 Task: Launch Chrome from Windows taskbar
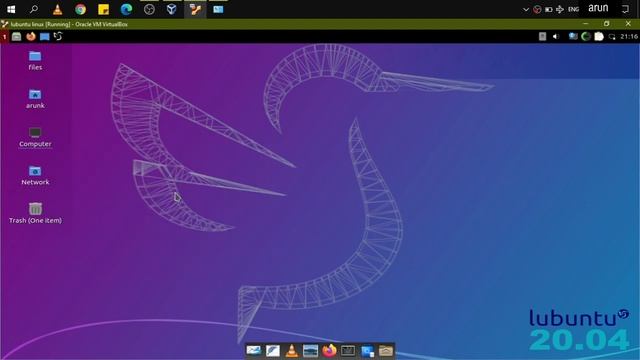[80, 9]
